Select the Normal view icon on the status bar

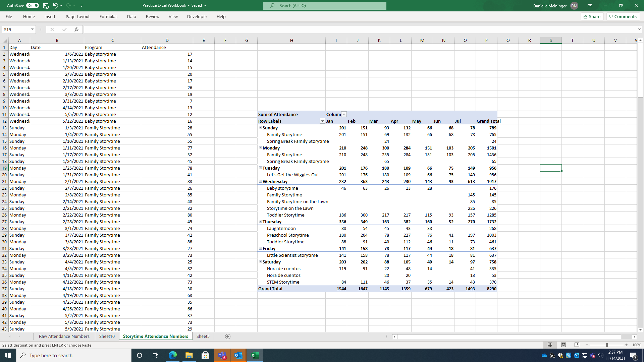point(550,345)
